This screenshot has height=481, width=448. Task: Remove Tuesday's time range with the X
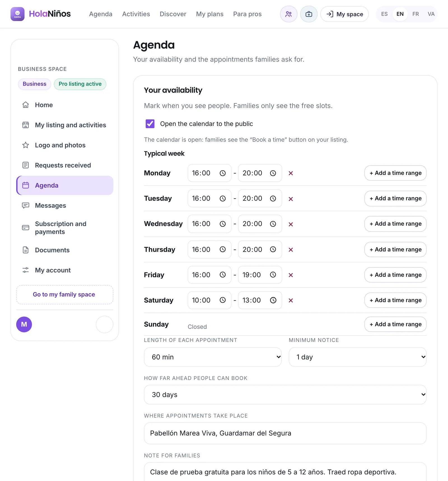point(291,199)
